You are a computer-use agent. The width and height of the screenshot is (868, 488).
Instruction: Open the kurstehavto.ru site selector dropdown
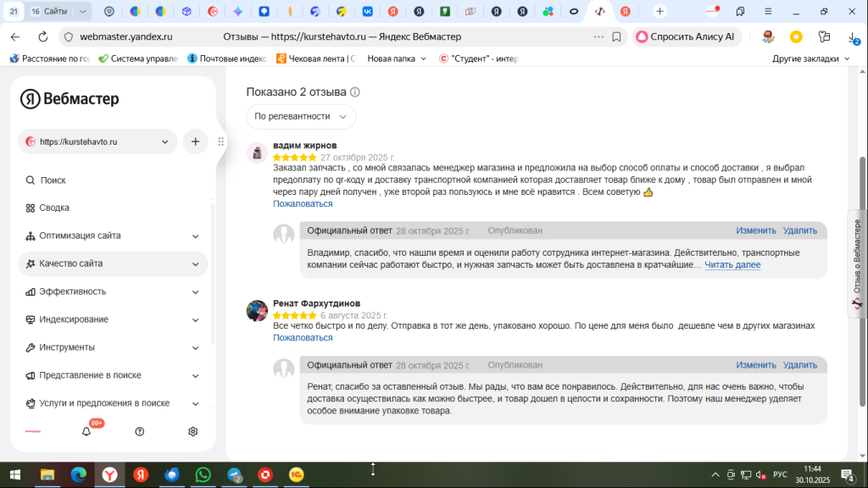(x=98, y=141)
